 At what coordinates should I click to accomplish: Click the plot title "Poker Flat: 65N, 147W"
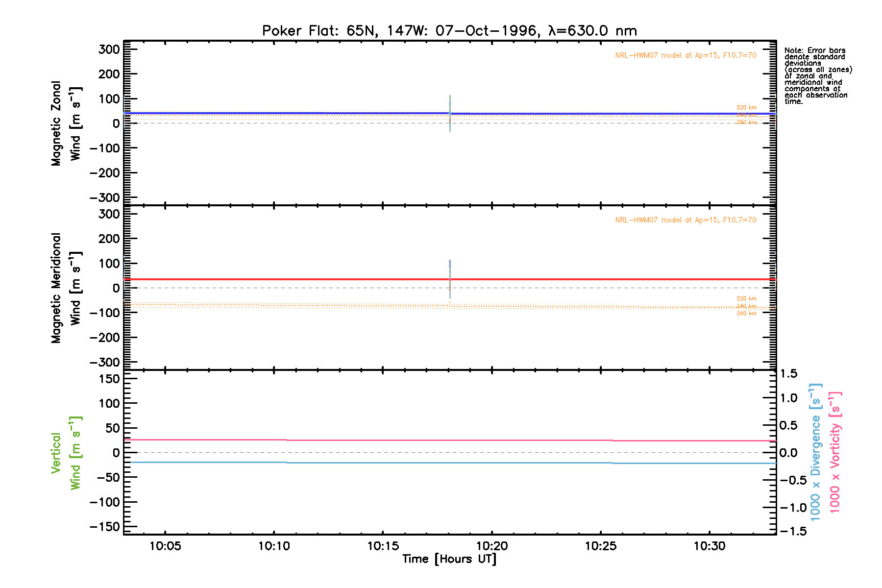pos(449,31)
